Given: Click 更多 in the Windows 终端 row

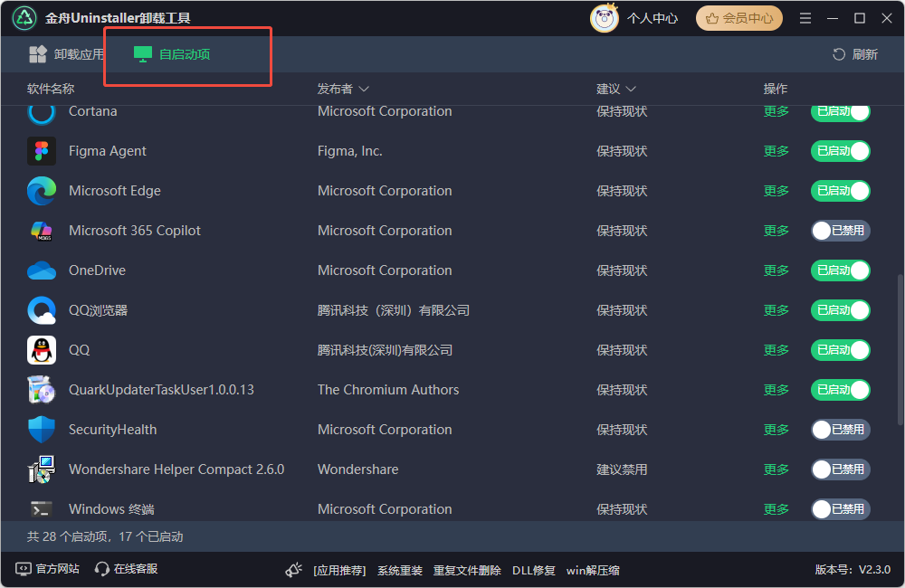Looking at the screenshot, I should tap(776, 509).
